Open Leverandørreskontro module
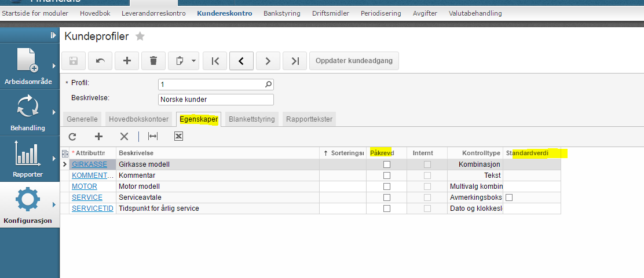The image size is (644, 278). click(x=153, y=13)
